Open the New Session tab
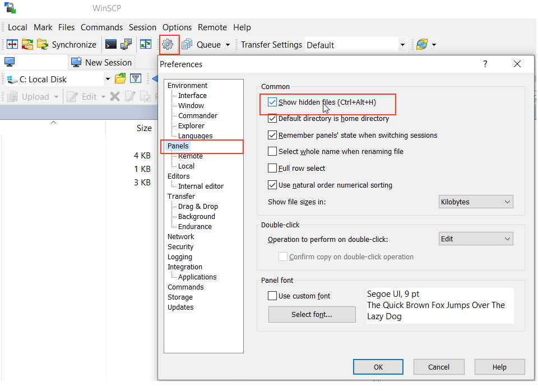The width and height of the screenshot is (538, 392). 101,62
